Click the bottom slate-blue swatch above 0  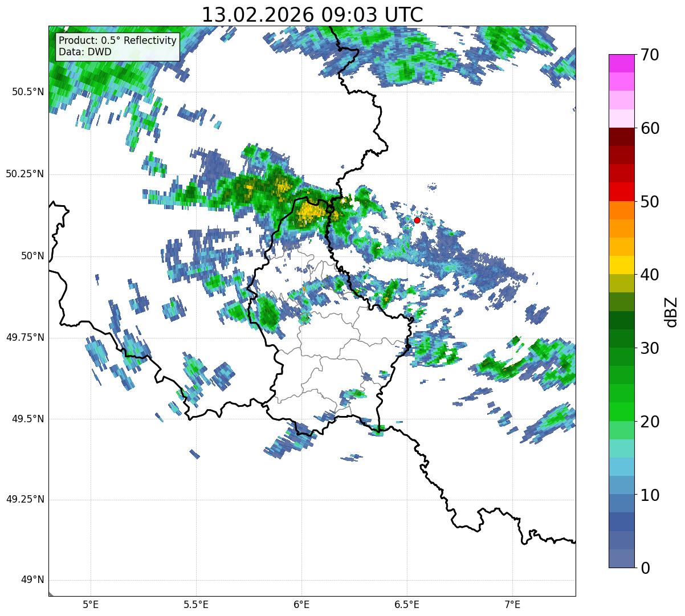tap(621, 558)
